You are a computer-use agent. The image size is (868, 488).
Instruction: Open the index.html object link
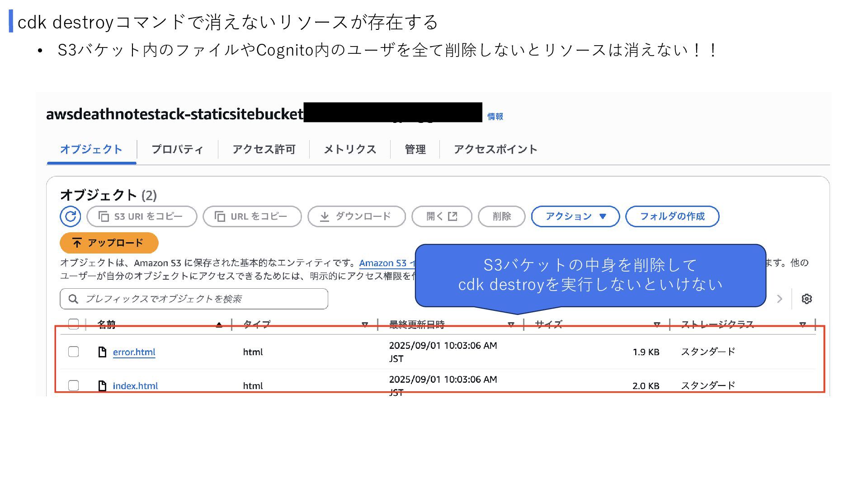point(135,385)
